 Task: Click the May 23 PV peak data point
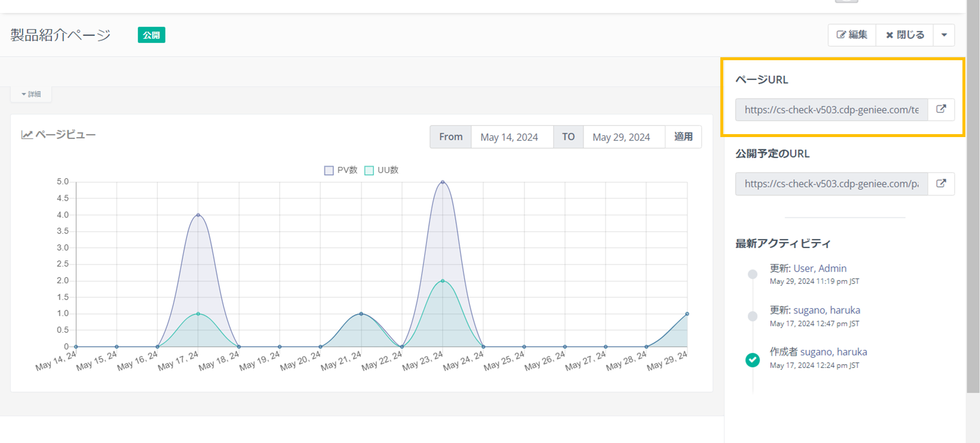(442, 182)
